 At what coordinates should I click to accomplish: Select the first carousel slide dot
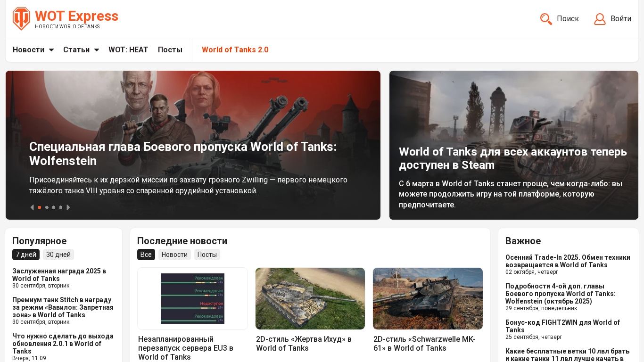[x=40, y=207]
